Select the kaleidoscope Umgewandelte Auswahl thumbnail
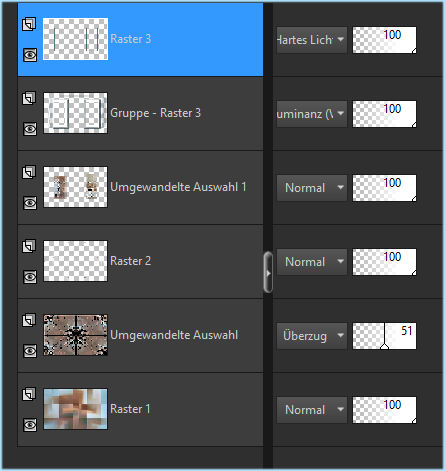445x471 pixels. [75, 335]
